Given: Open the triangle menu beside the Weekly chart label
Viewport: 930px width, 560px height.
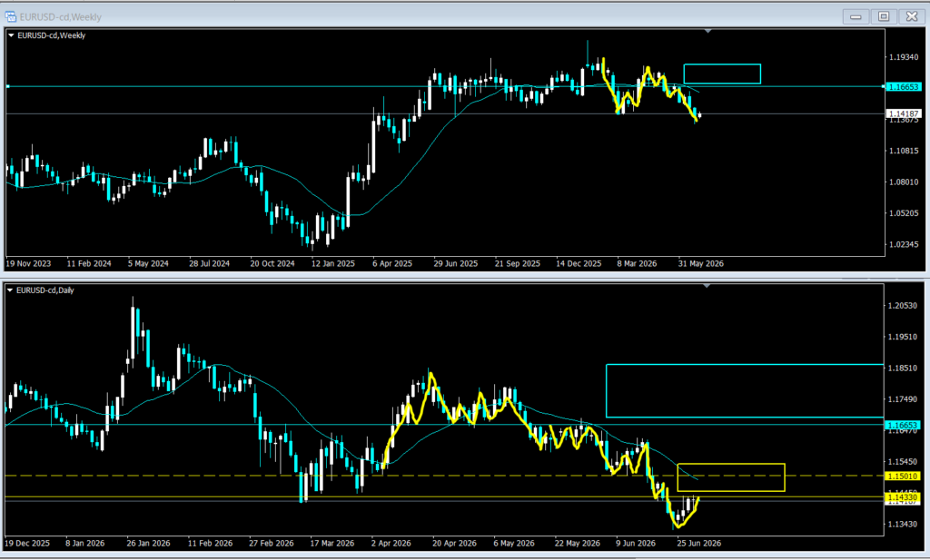Looking at the screenshot, I should tap(11, 35).
